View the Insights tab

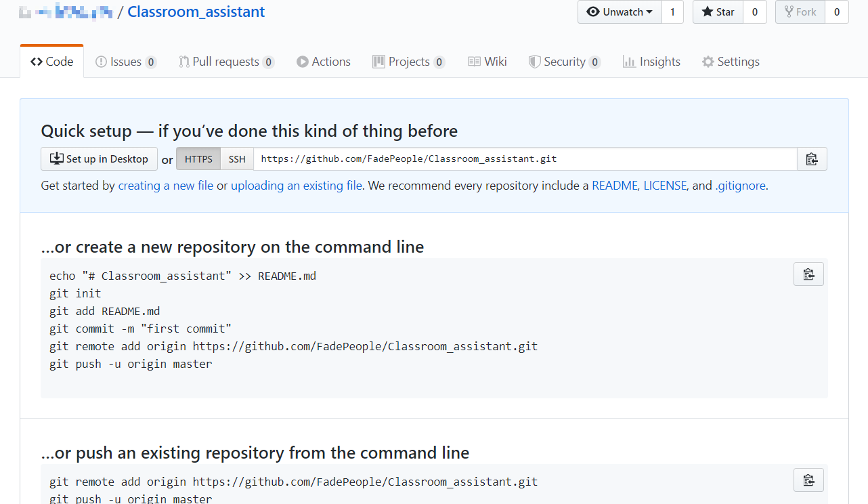(x=651, y=62)
